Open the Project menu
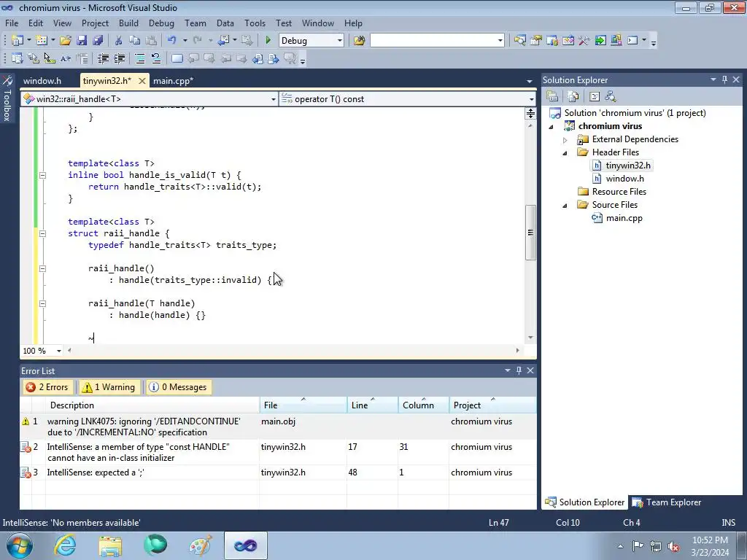This screenshot has width=747, height=560. coord(95,23)
